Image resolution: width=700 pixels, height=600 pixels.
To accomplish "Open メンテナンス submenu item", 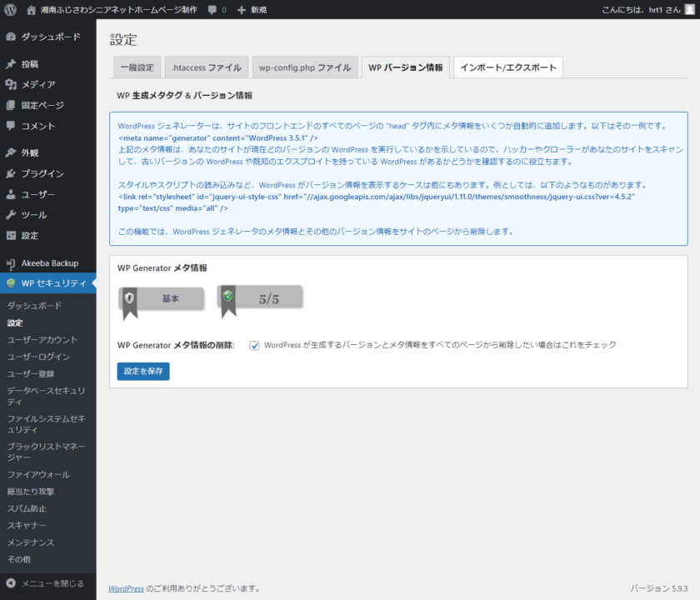I will 30,542.
